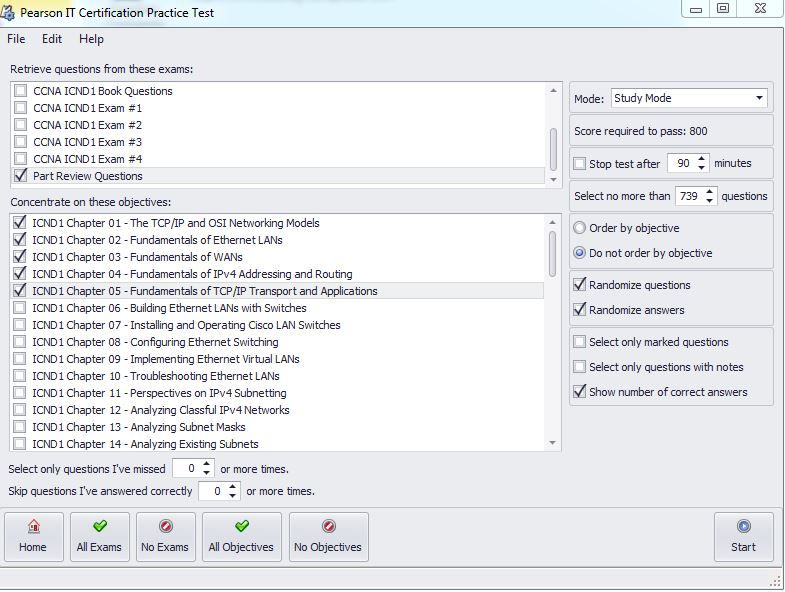The width and height of the screenshot is (785, 592).
Task: Click the No Objectives red prohibition icon
Action: point(329,526)
